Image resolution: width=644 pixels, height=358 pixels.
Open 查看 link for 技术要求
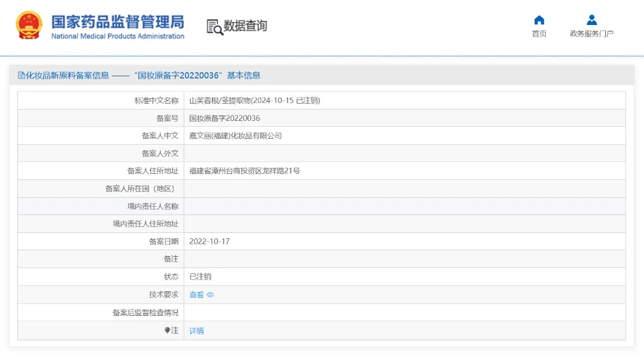tap(196, 295)
